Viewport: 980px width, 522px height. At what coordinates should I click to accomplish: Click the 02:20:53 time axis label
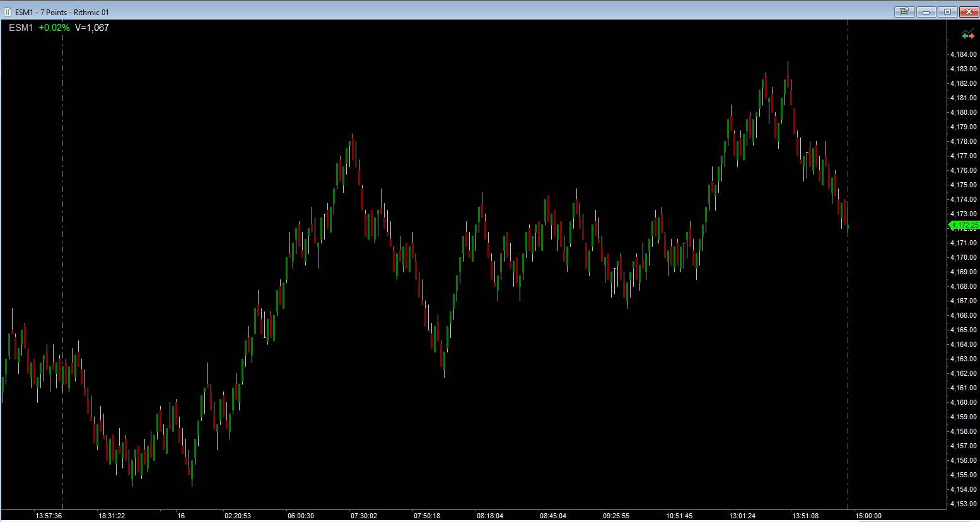tap(238, 516)
